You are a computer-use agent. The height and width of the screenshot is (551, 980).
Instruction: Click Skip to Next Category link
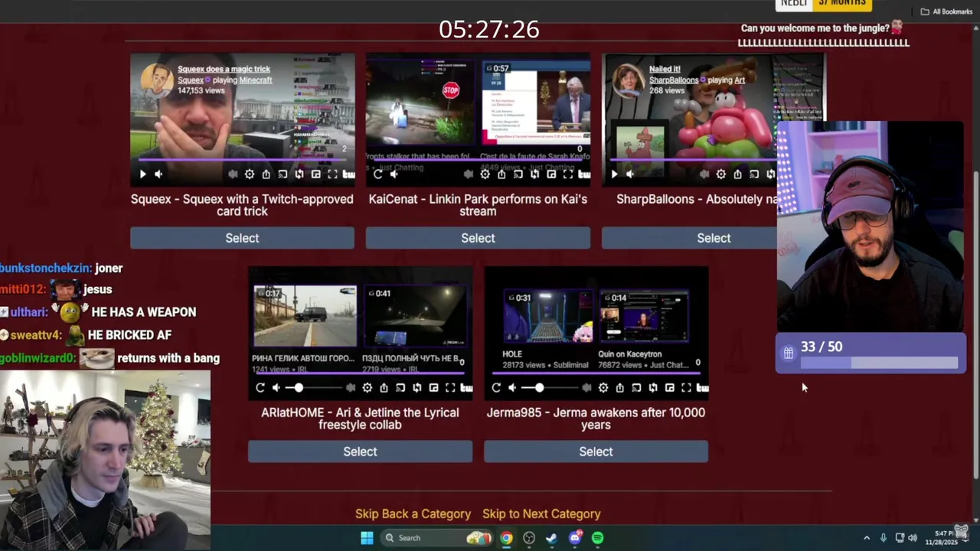point(541,514)
